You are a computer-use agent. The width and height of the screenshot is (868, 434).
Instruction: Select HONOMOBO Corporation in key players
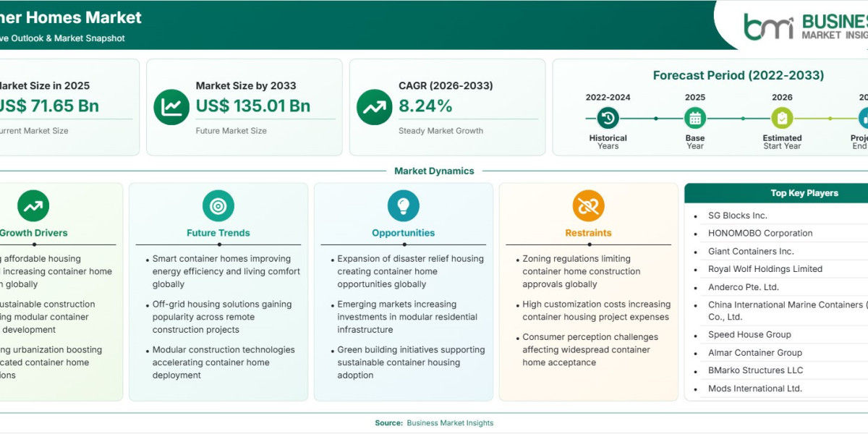pos(760,233)
